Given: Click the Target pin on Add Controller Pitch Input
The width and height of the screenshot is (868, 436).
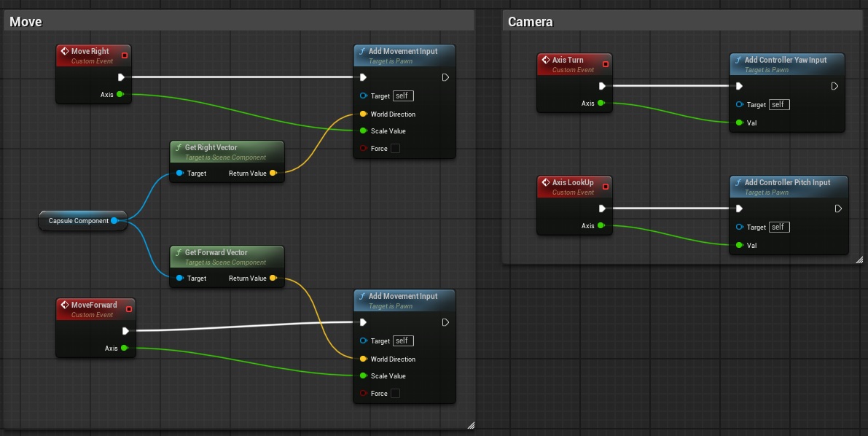Looking at the screenshot, I should (740, 227).
